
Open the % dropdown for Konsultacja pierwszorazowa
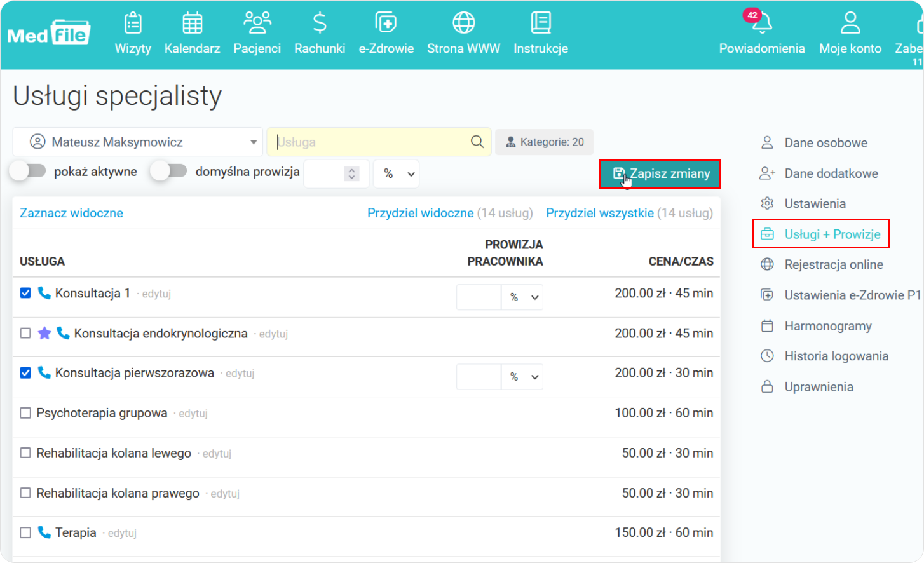pyautogui.click(x=522, y=377)
